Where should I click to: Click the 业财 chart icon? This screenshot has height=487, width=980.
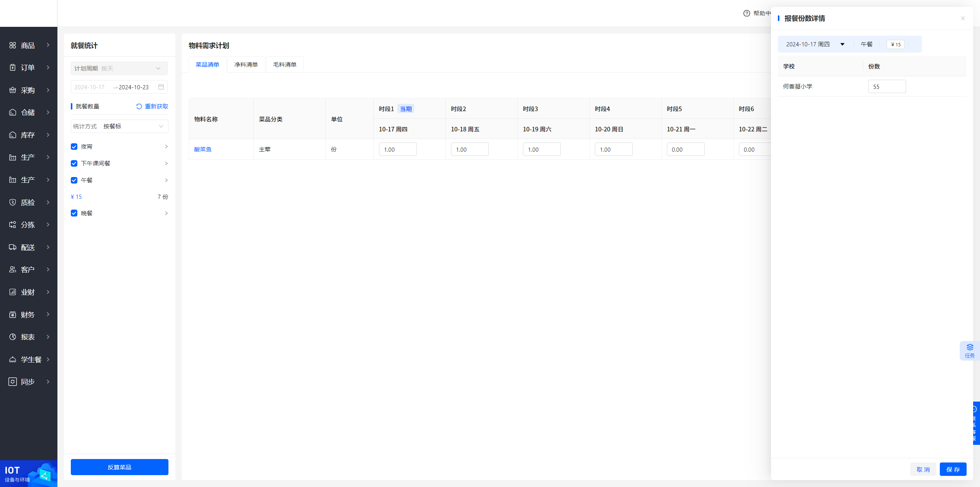click(13, 292)
